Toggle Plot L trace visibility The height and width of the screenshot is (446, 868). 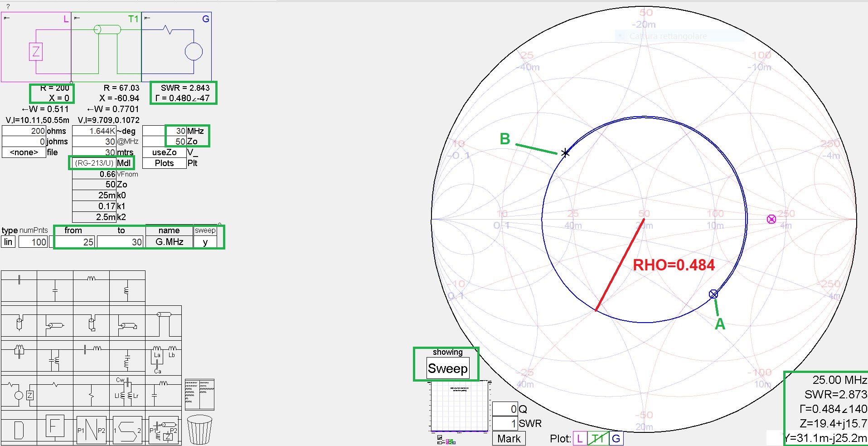[x=579, y=439]
